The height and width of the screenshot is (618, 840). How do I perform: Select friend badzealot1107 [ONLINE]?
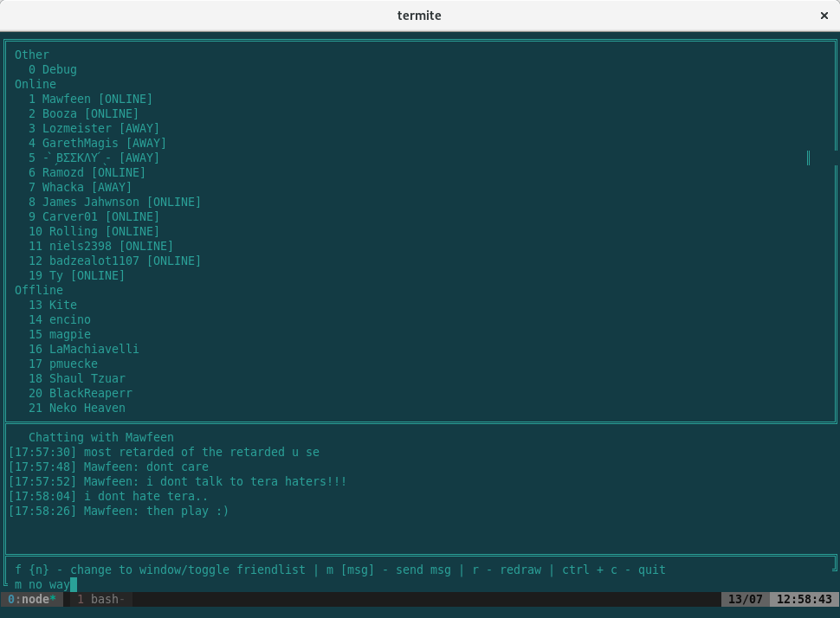[x=114, y=261]
